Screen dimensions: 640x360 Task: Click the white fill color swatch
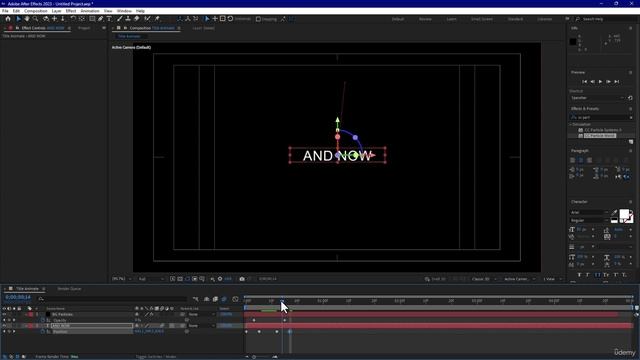[624, 214]
